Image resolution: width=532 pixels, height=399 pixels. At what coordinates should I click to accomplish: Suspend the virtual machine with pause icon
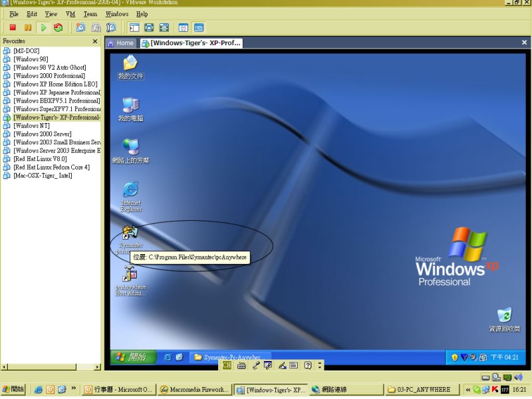pos(28,27)
